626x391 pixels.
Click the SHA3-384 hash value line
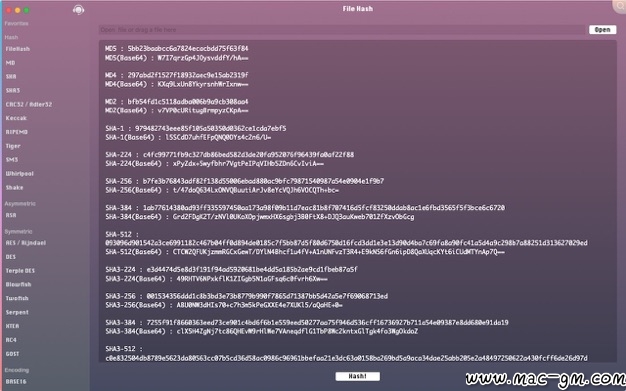pos(307,322)
